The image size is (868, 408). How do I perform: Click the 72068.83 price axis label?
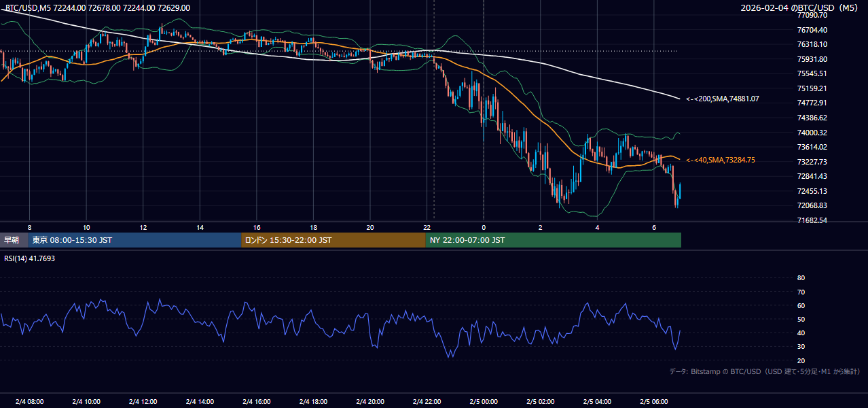point(812,205)
